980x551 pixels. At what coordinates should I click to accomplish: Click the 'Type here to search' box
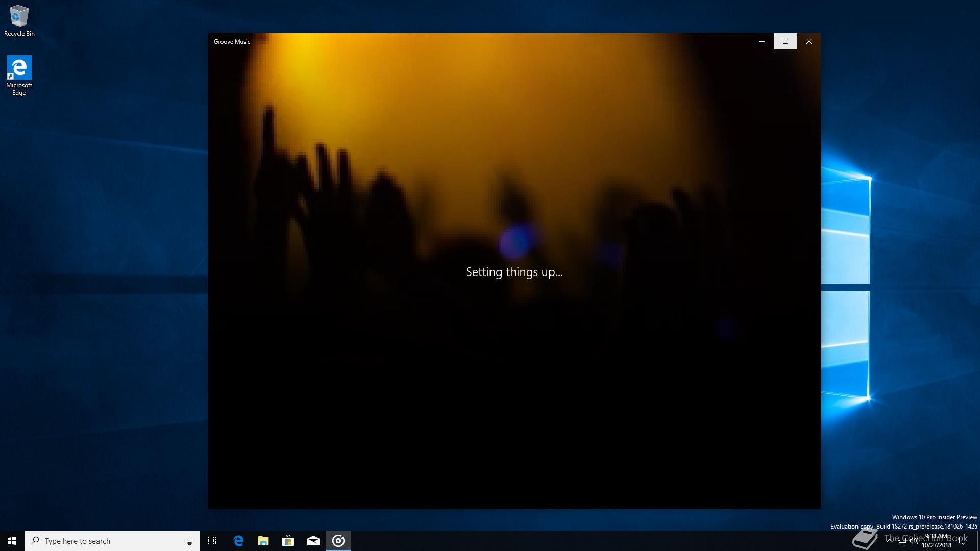pos(112,541)
